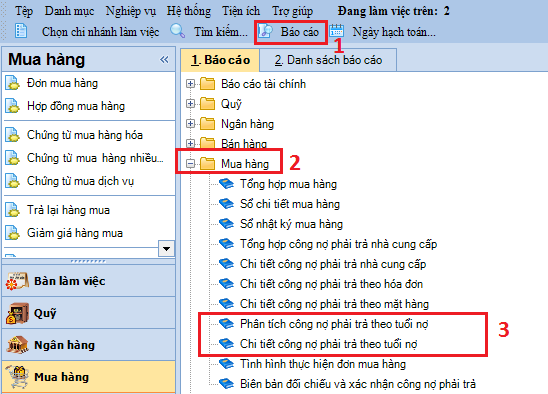Click the Tìm kiếm magnifier icon

(x=178, y=31)
